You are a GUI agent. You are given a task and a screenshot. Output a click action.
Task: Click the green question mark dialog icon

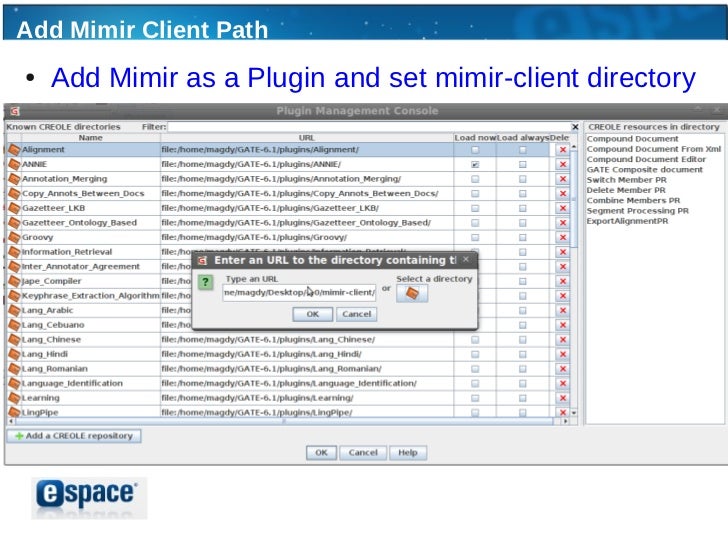coord(205,282)
